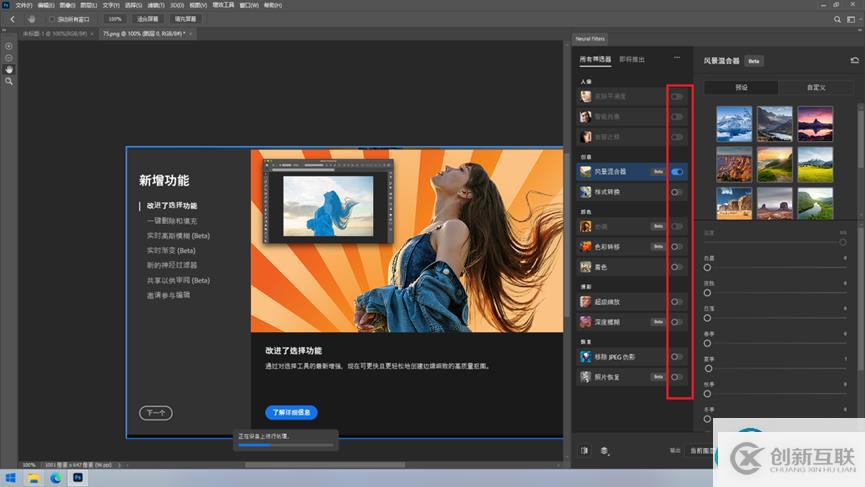Image resolution: width=865 pixels, height=487 pixels.
Task: Disable the 风景混合器 filter toggle
Action: [677, 172]
